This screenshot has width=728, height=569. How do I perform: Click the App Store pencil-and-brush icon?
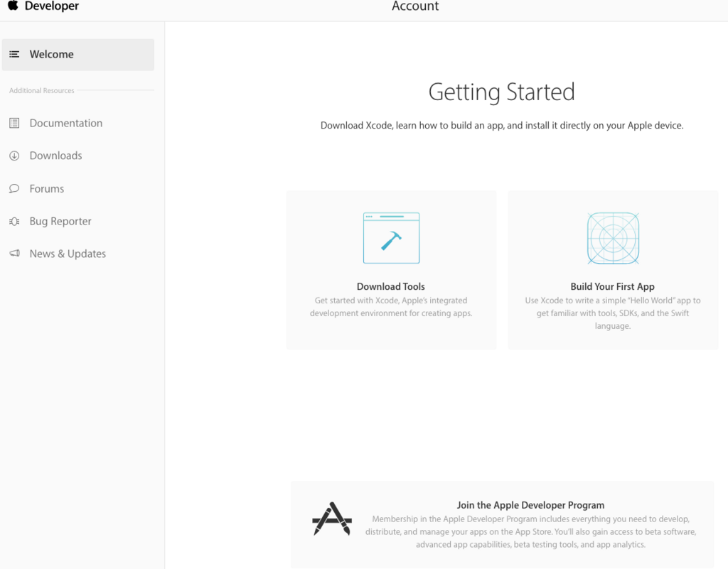point(332,519)
